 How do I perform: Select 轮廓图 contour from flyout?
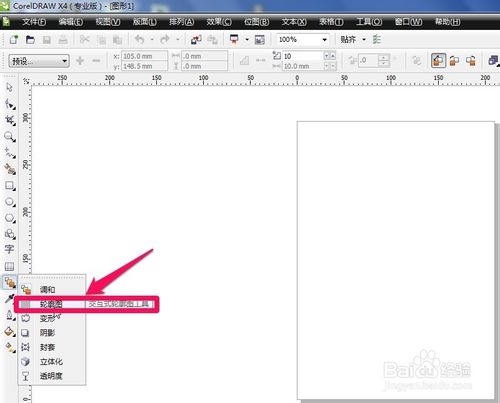(x=51, y=304)
